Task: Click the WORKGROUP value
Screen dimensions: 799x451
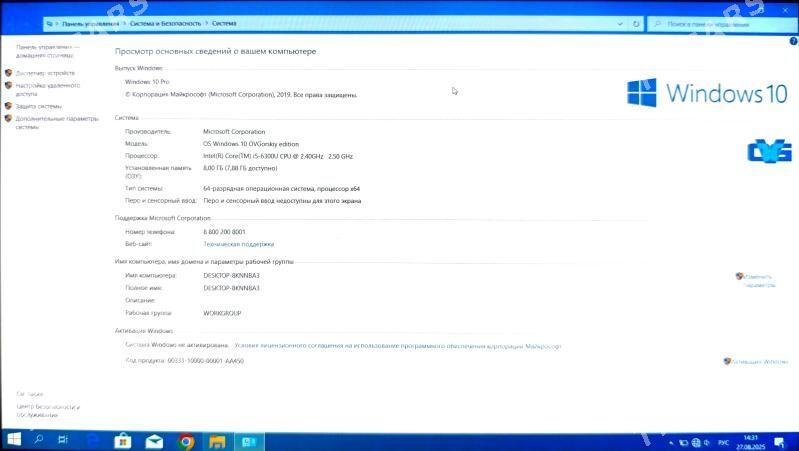Action: coord(222,313)
